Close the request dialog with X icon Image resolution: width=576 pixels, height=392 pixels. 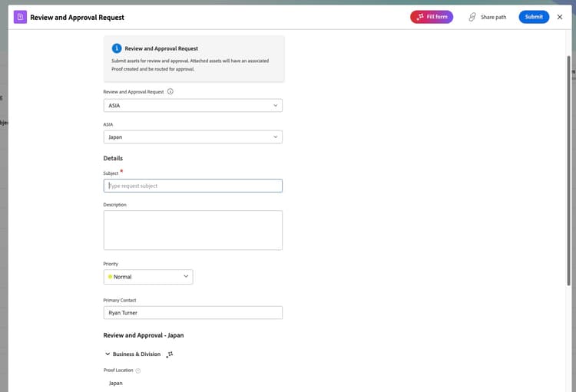tap(559, 17)
